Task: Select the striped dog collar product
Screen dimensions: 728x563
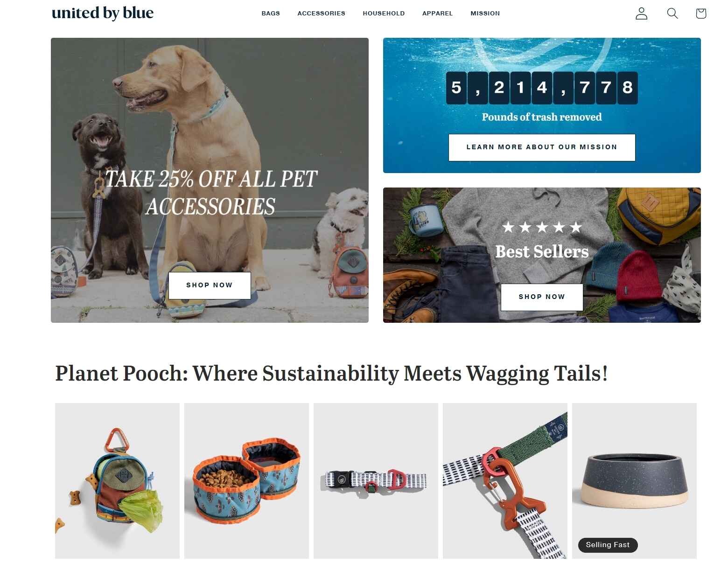Action: click(x=376, y=481)
